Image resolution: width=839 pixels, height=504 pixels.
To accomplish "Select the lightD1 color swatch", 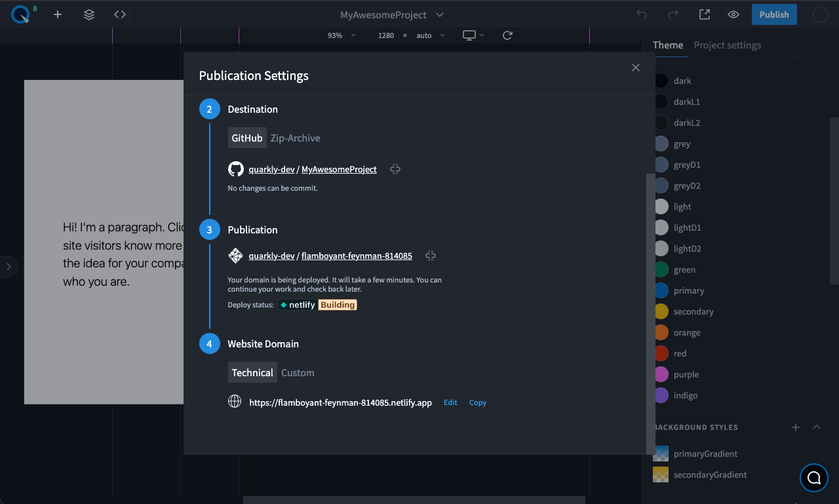I will click(x=661, y=227).
